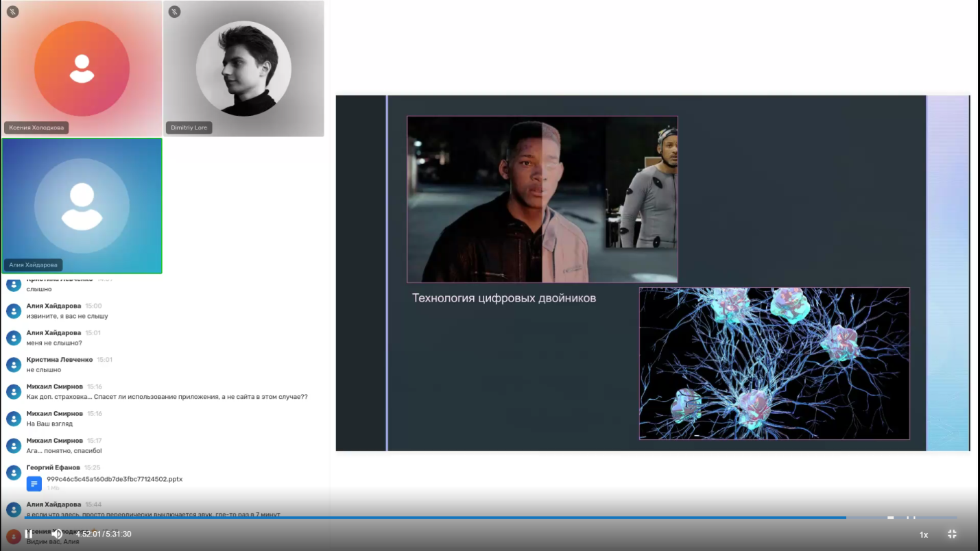The width and height of the screenshot is (980, 551).
Task: Pause the video playback
Action: coord(28,534)
